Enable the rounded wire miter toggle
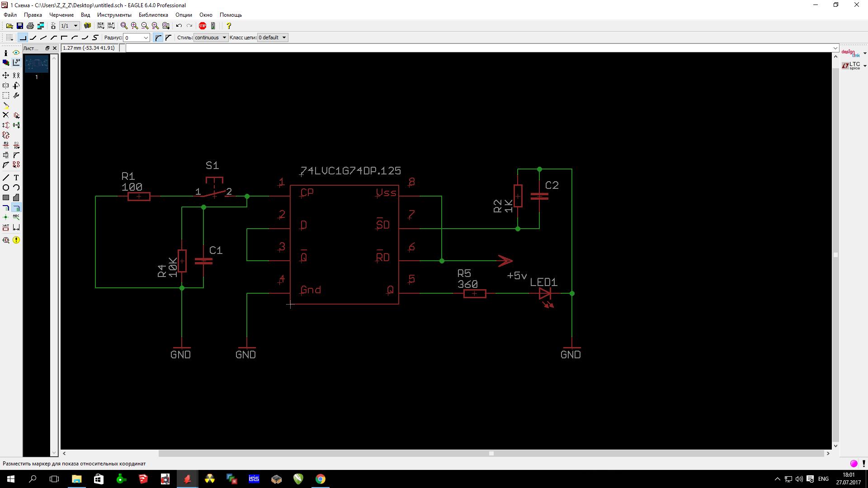The width and height of the screenshot is (868, 488). click(158, 38)
